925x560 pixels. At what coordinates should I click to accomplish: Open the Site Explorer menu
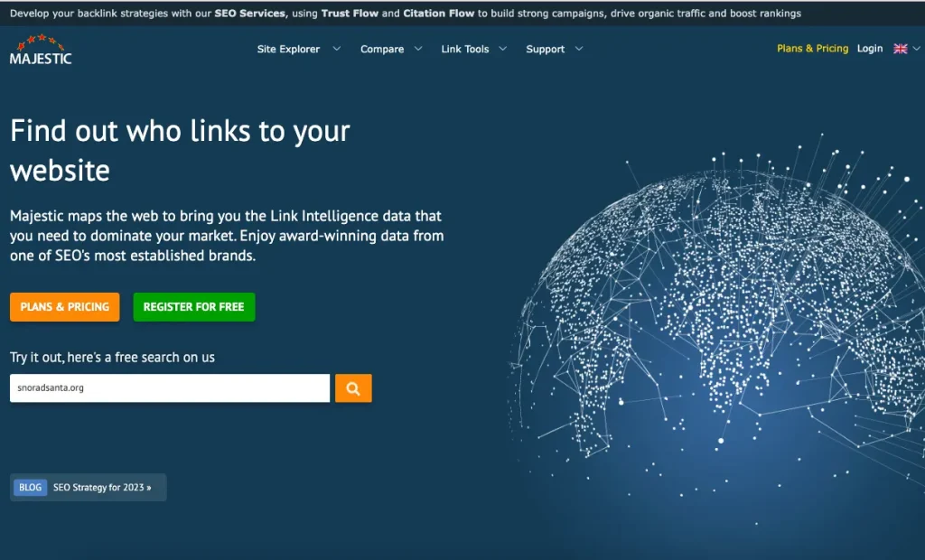288,49
